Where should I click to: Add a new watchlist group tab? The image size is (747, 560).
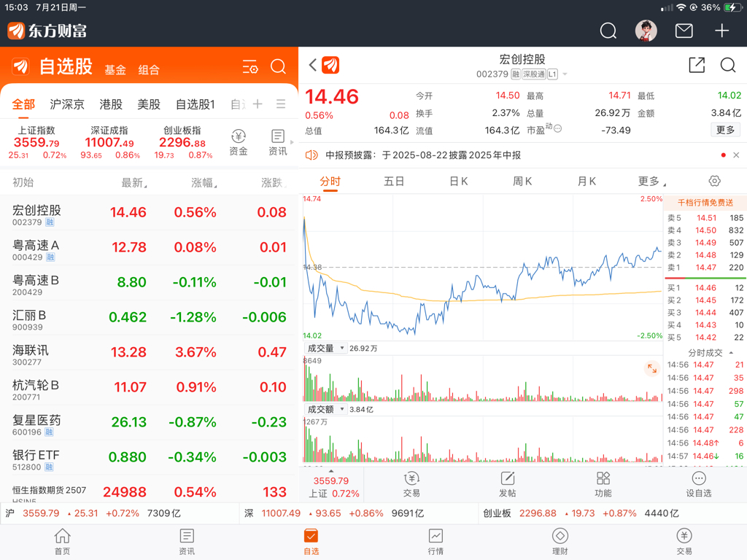258,104
